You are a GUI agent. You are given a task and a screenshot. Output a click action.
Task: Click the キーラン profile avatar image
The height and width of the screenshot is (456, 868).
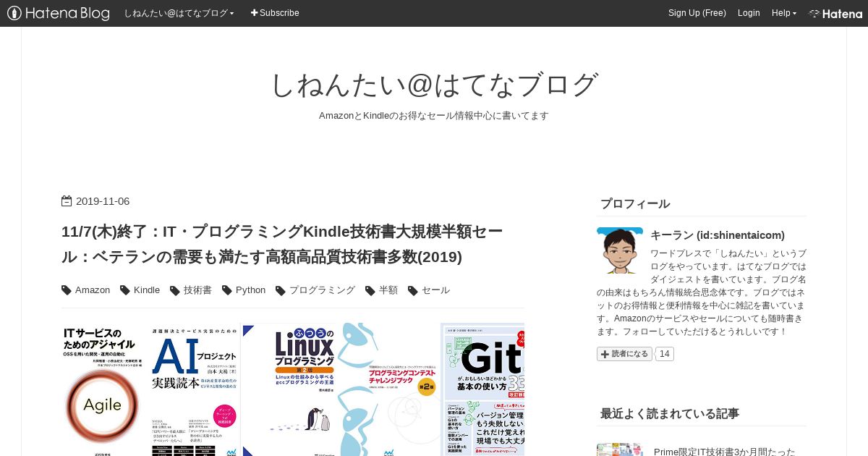pos(620,250)
